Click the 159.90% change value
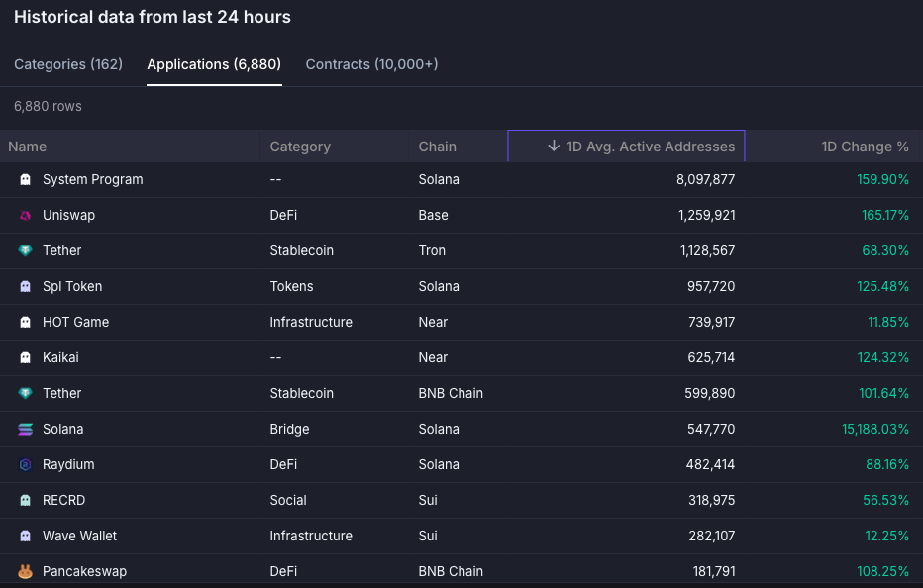This screenshot has width=923, height=588. coord(882,179)
